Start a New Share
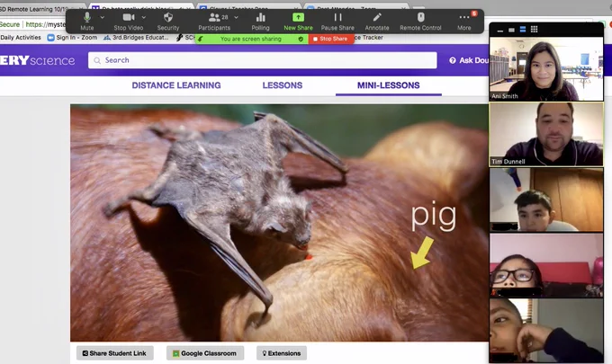The image size is (612, 364). 298,21
